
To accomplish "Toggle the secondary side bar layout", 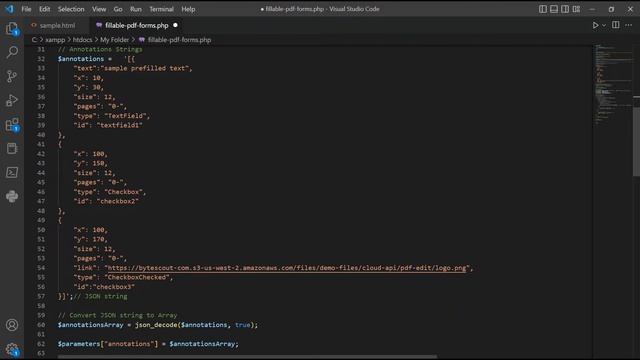I will [x=565, y=9].
